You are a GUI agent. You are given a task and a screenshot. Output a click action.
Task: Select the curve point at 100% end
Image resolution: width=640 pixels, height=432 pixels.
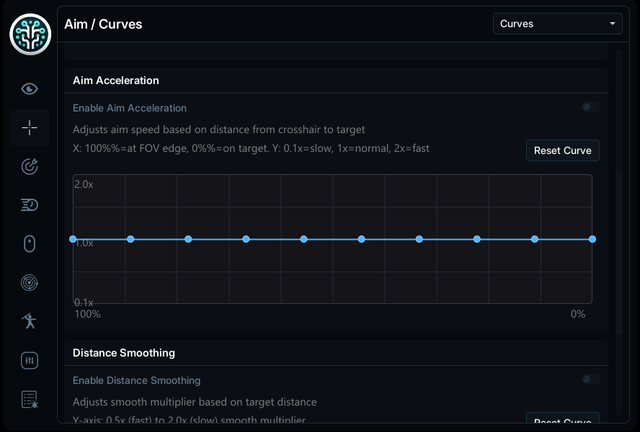pos(73,239)
